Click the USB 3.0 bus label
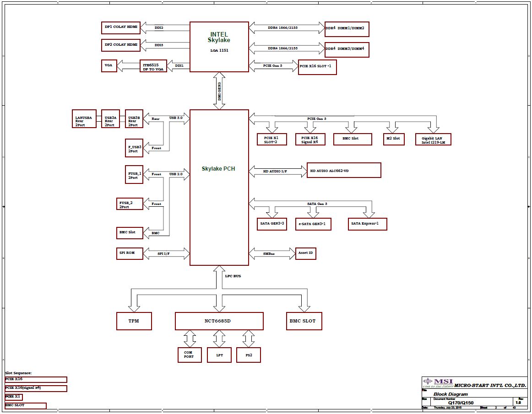Screen dimensions: 532x414 [176, 118]
